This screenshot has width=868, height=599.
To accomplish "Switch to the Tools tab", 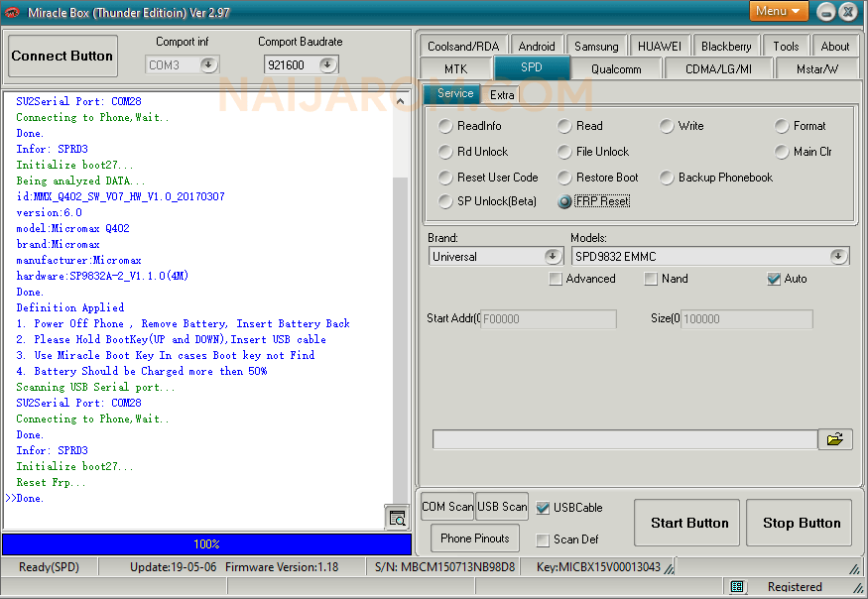I will [x=786, y=46].
